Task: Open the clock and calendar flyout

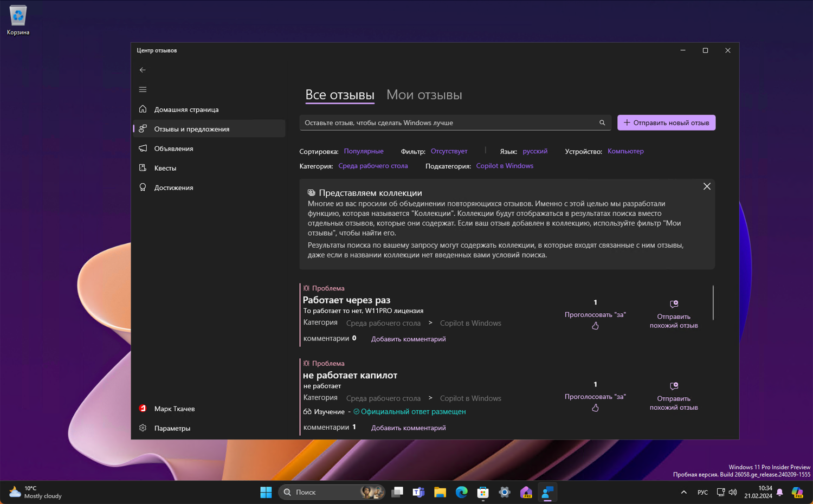Action: (758, 492)
